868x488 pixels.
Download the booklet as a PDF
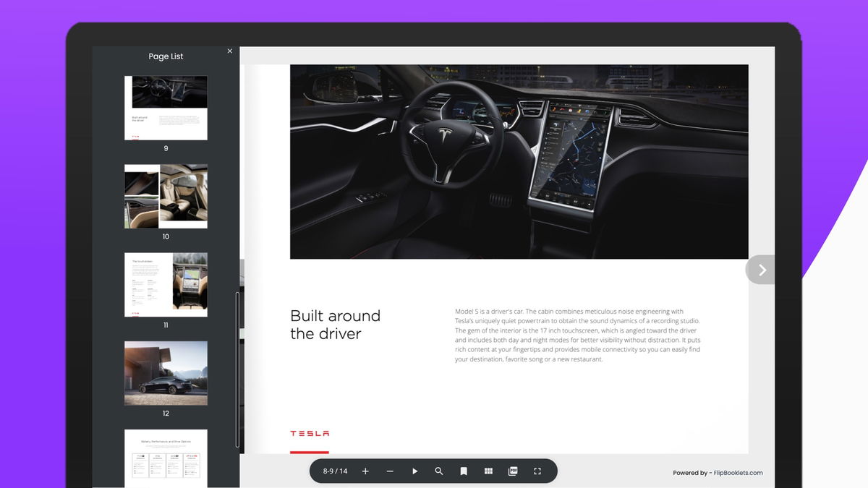(x=513, y=471)
